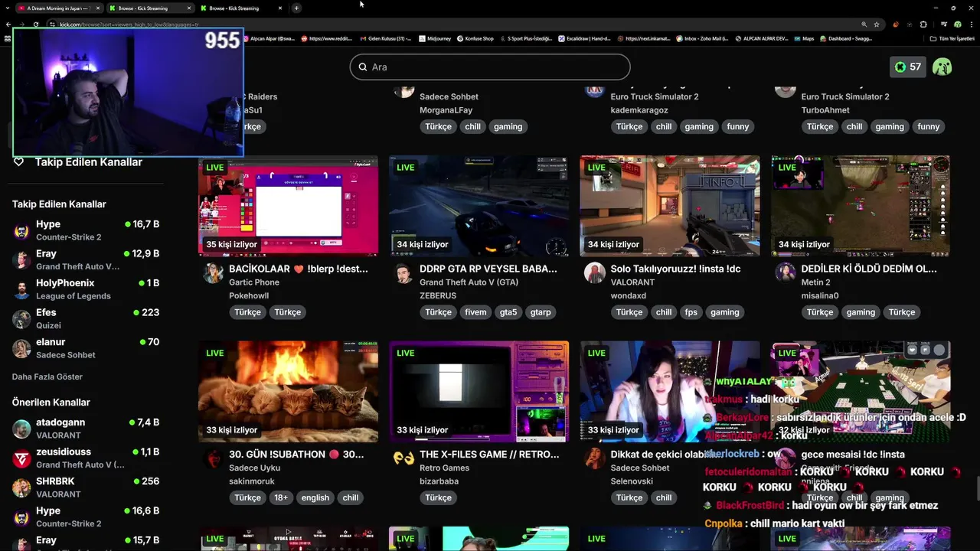
Task: Open Hype Counter-Strike 2 16,7 B channel avatar
Action: click(22, 230)
